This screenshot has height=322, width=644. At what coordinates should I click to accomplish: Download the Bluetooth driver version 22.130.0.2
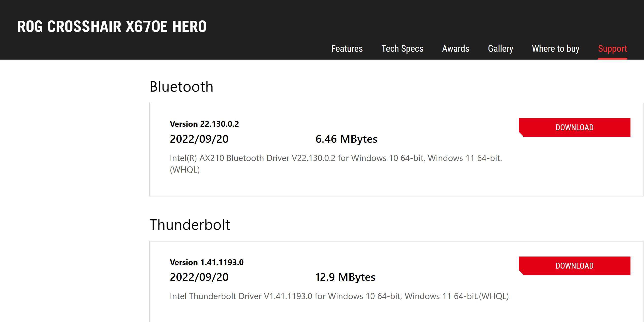(575, 128)
